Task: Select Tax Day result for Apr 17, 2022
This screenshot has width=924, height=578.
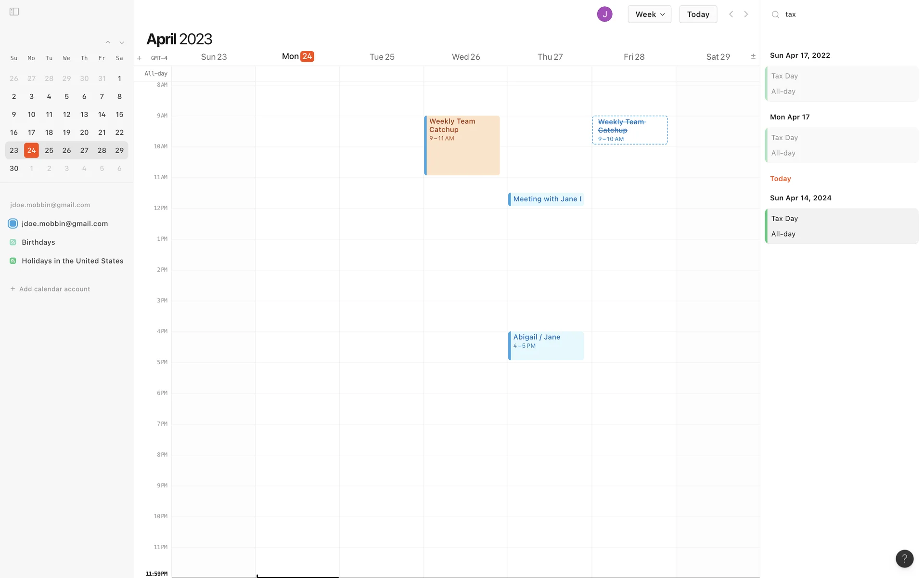Action: point(842,83)
